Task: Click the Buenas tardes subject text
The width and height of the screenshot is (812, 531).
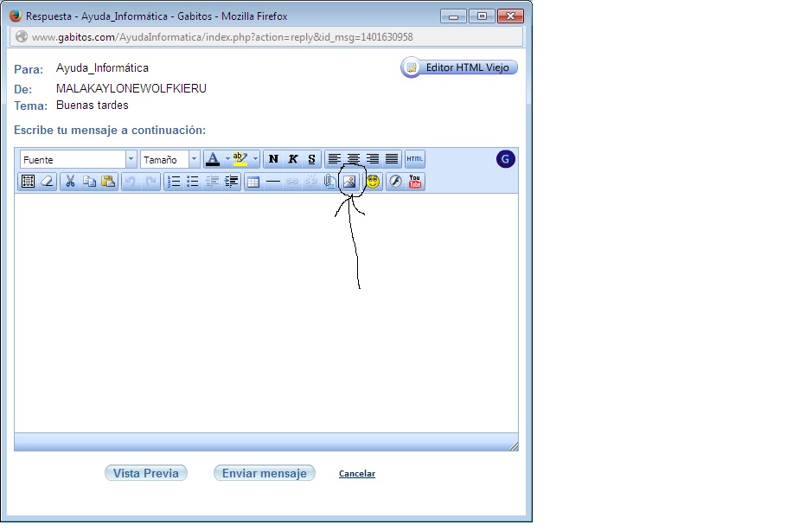Action: (x=93, y=106)
